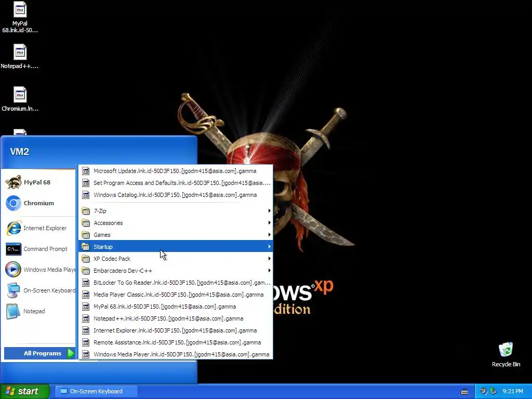This screenshot has width=532, height=399.
Task: Expand the XP Codec Pack submenu arrow
Action: (270, 259)
